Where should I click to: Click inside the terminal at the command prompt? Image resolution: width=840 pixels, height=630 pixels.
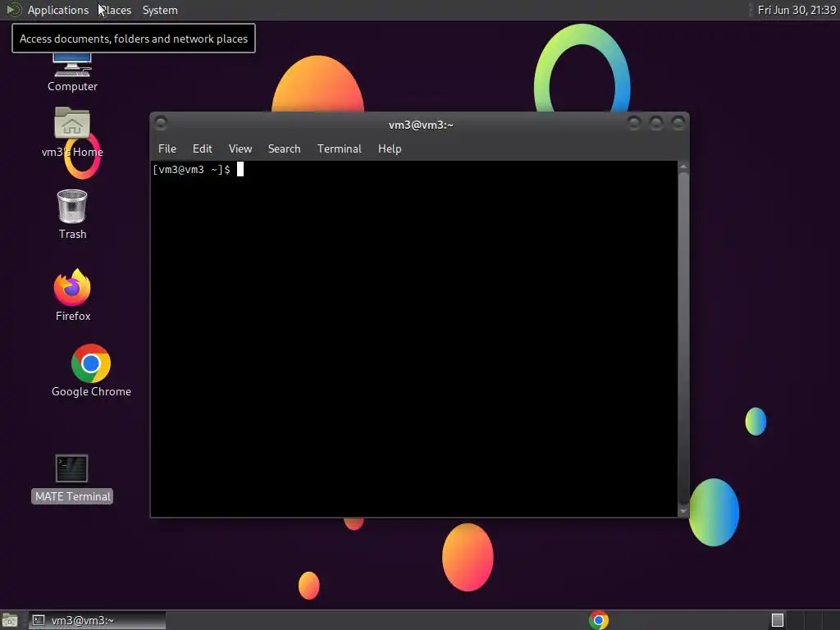(x=240, y=170)
